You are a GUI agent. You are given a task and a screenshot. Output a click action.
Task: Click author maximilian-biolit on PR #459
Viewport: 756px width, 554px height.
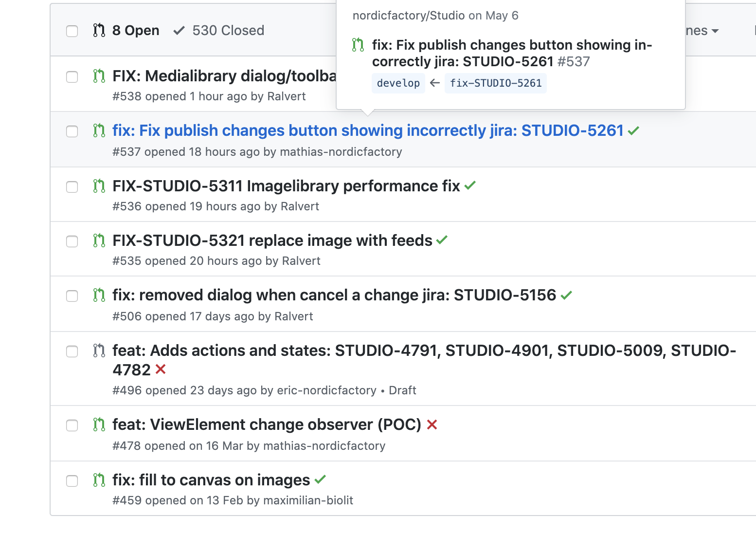308,500
